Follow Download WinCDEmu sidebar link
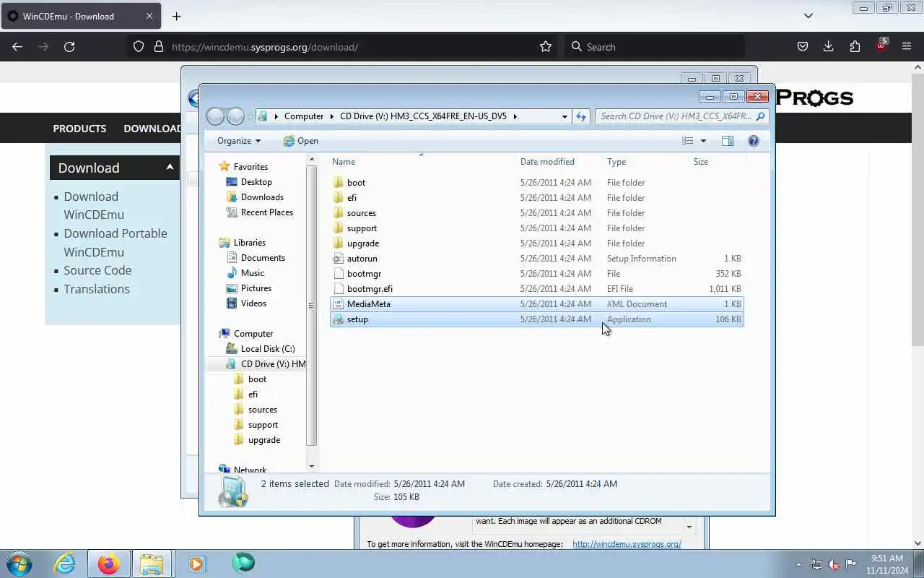 point(94,205)
